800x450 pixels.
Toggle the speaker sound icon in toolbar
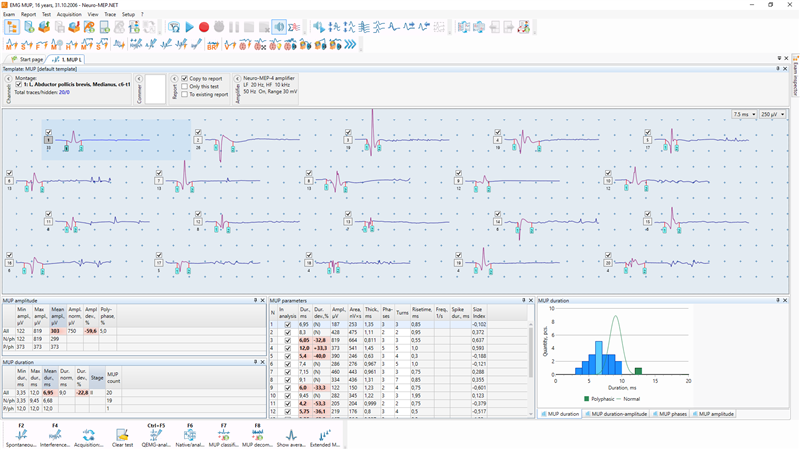[278, 27]
